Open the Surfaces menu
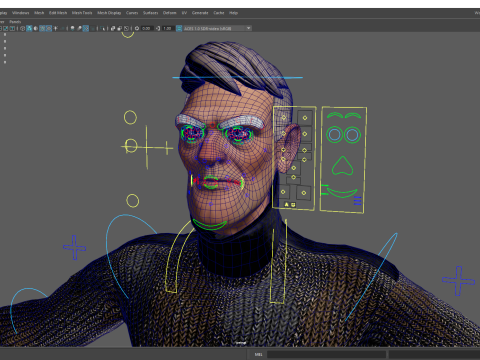 [x=150, y=13]
